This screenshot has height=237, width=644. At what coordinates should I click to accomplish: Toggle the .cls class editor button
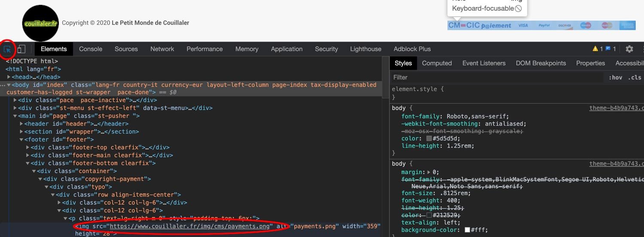click(634, 77)
